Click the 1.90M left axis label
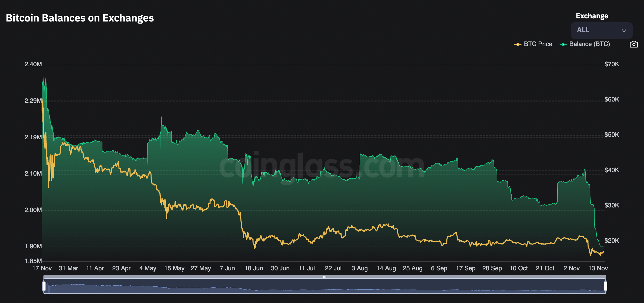 click(x=33, y=246)
